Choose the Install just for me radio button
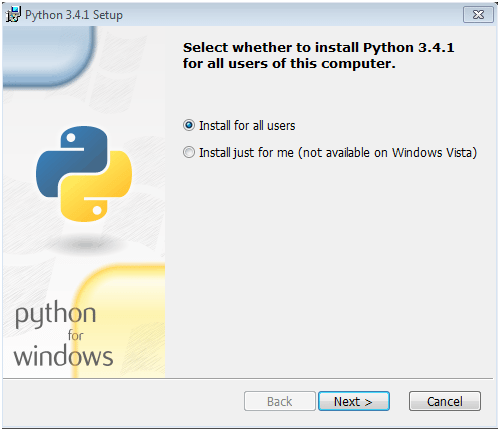 click(189, 152)
